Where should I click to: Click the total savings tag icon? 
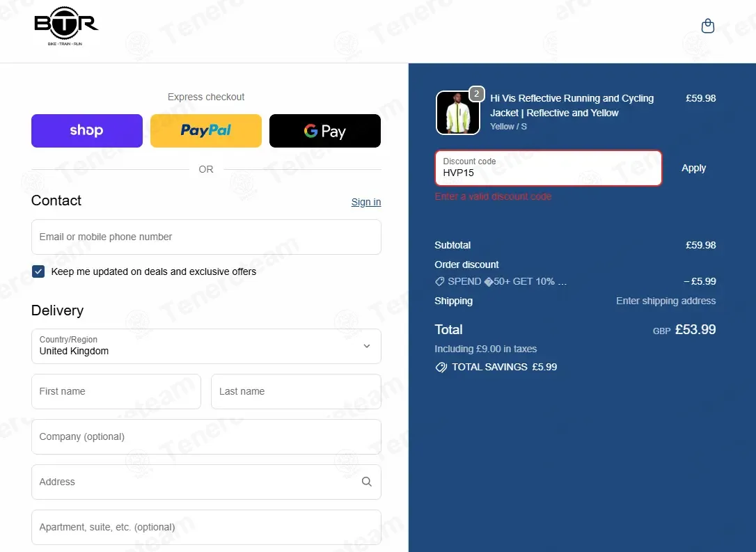441,368
